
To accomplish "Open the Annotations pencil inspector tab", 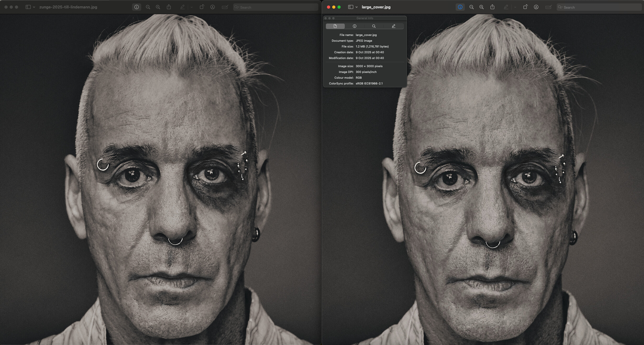I will (x=393, y=26).
